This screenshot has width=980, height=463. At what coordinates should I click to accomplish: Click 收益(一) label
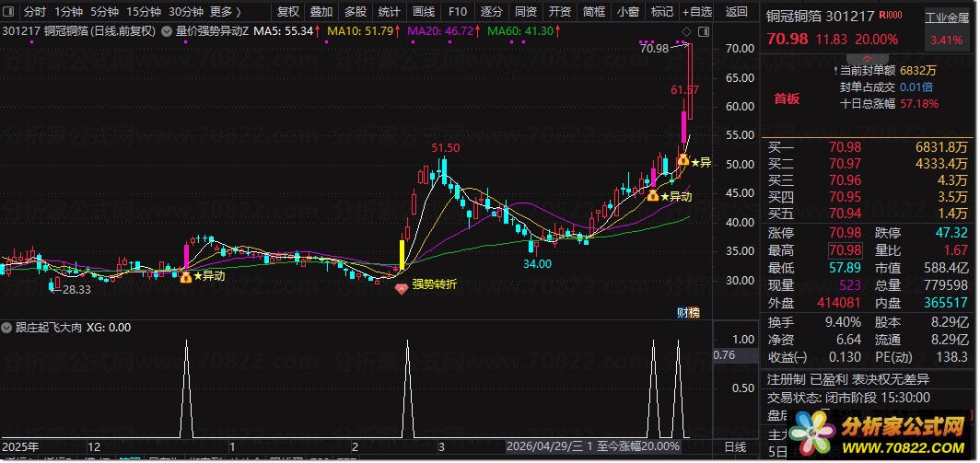click(x=788, y=357)
